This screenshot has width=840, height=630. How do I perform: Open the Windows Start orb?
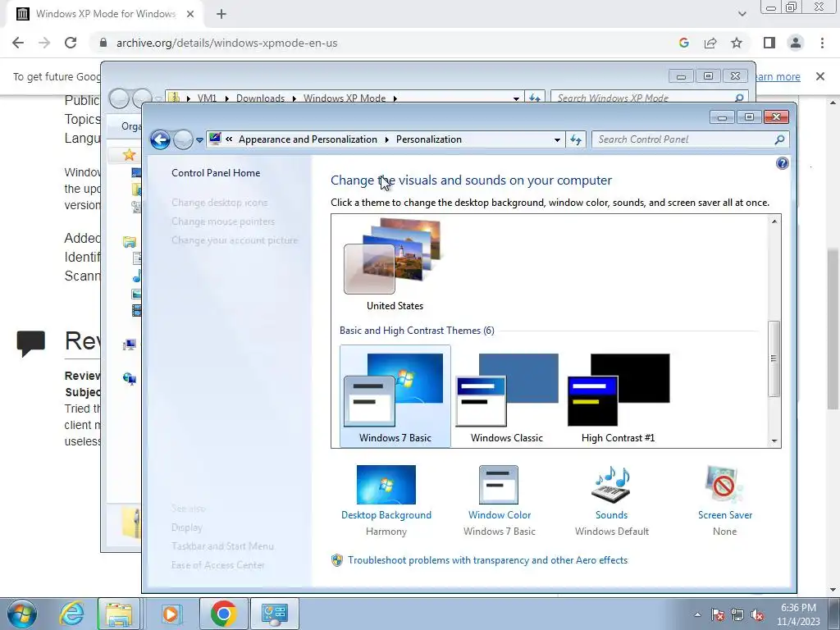tap(22, 614)
